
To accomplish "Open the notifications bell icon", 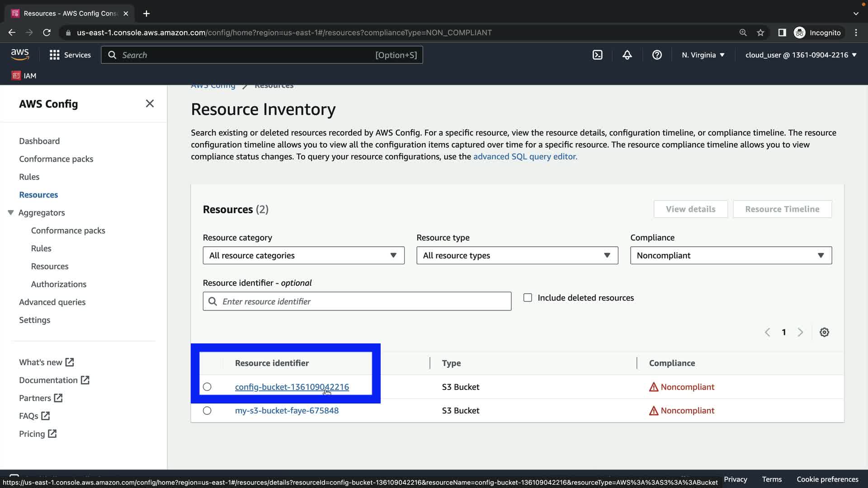I will tap(627, 55).
